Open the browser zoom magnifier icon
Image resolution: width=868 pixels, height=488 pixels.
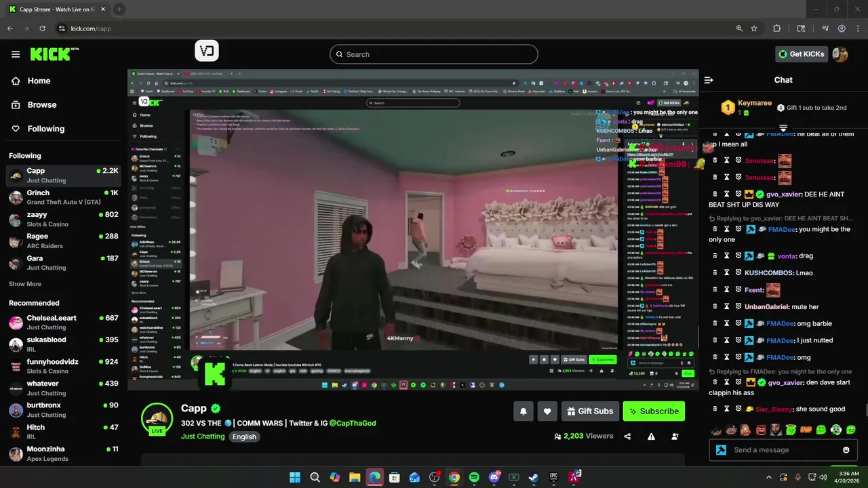(739, 28)
